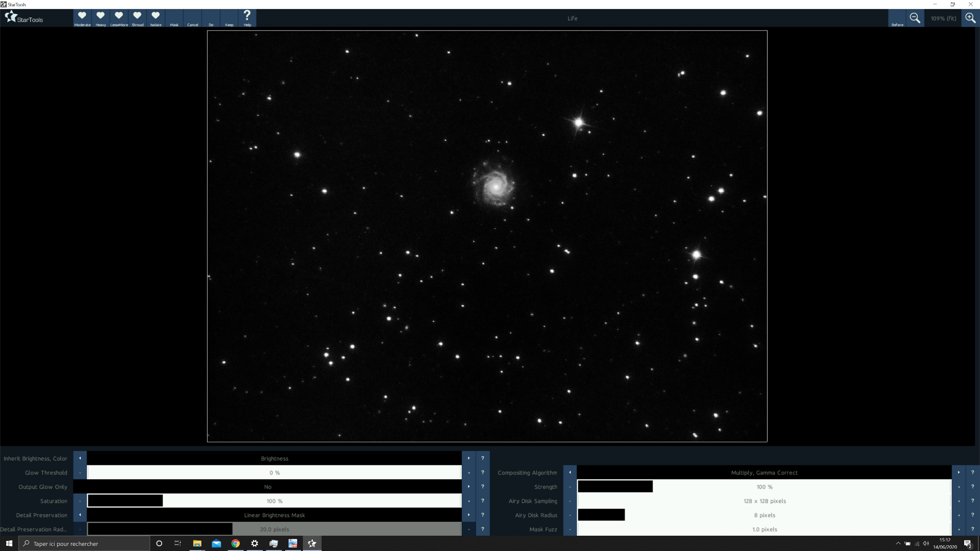Click the Windows search box
The height and width of the screenshot is (551, 980).
tap(84, 543)
